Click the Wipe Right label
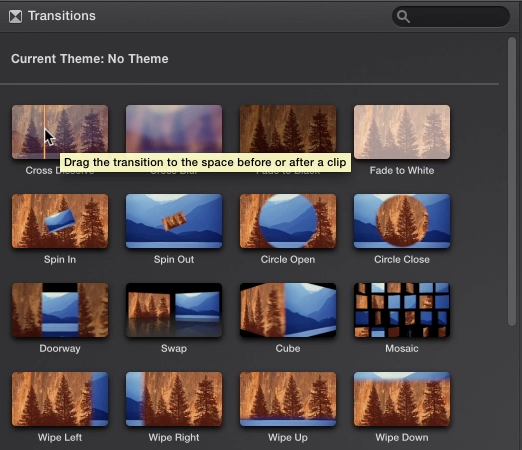522x450 pixels. click(174, 438)
